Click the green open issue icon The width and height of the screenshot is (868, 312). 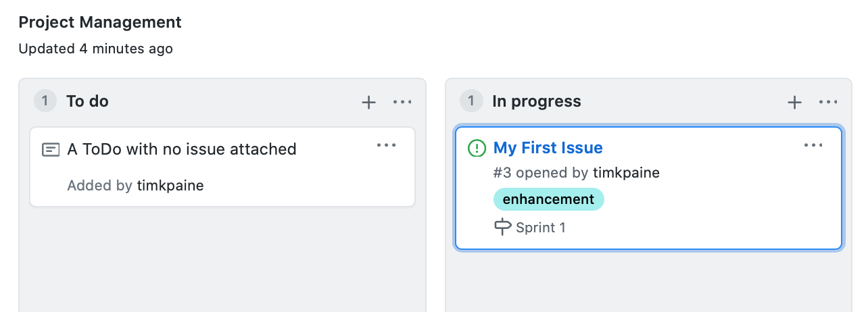click(477, 148)
